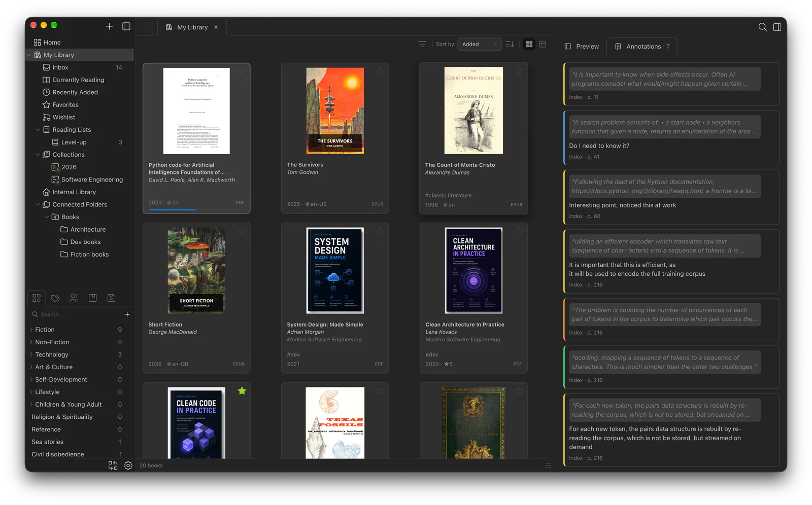Star The Survivors book card
Viewport: 812px width, 505px height.
coord(381,71)
